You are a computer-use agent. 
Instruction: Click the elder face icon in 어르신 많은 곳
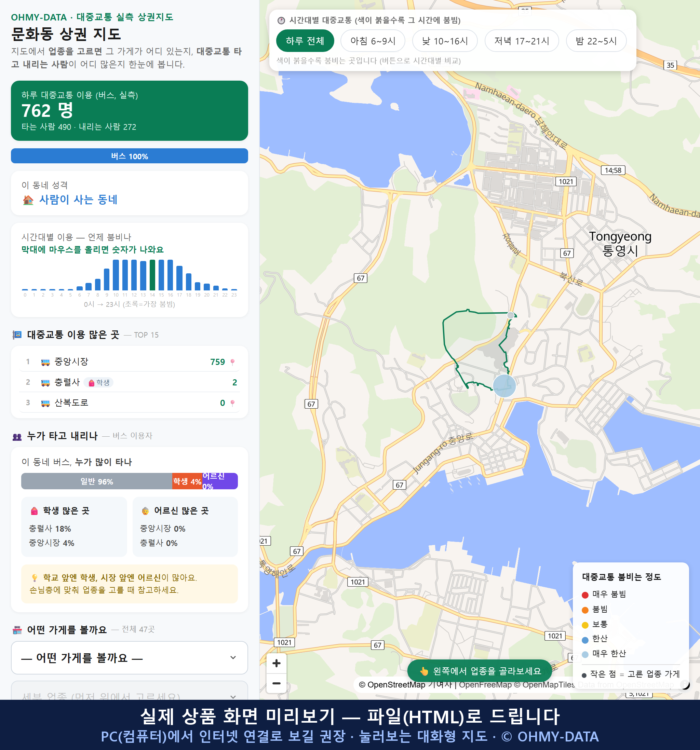[x=145, y=511]
